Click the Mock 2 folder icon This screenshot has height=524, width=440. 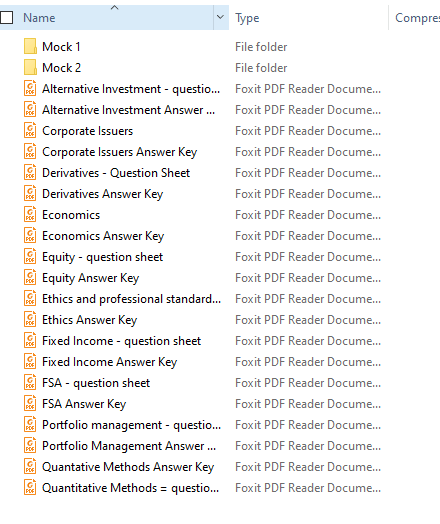pyautogui.click(x=30, y=68)
